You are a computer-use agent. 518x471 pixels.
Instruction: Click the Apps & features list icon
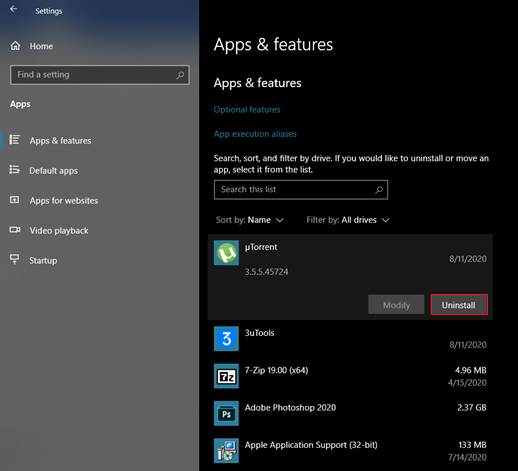[14, 140]
